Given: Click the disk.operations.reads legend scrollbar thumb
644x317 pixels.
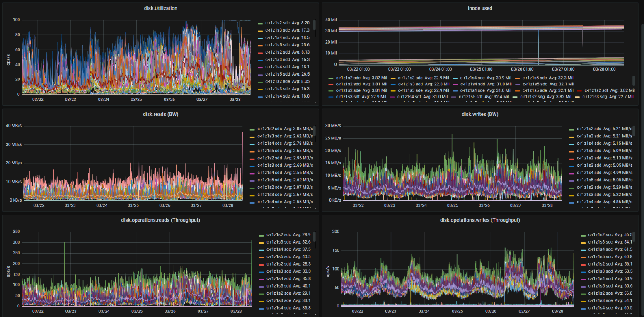Looking at the screenshot, I should 314,237.
